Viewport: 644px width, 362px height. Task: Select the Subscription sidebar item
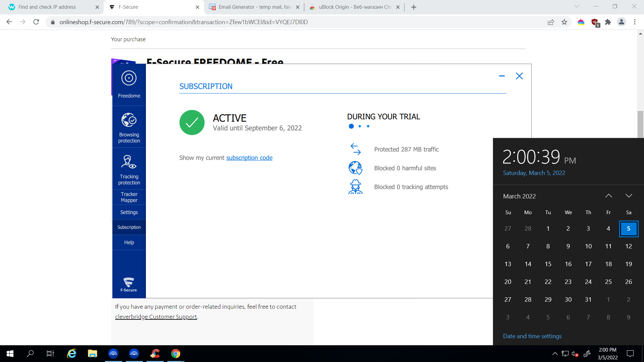129,227
